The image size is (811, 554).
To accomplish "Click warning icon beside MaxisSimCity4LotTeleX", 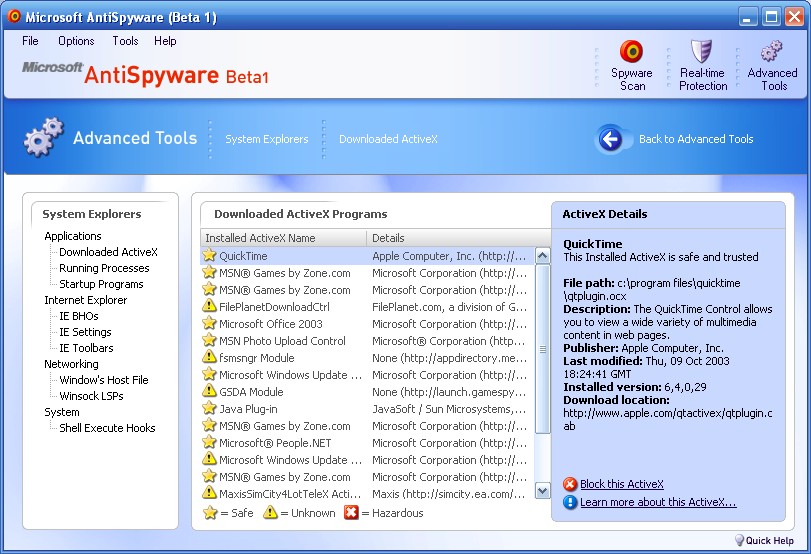I will (x=209, y=493).
